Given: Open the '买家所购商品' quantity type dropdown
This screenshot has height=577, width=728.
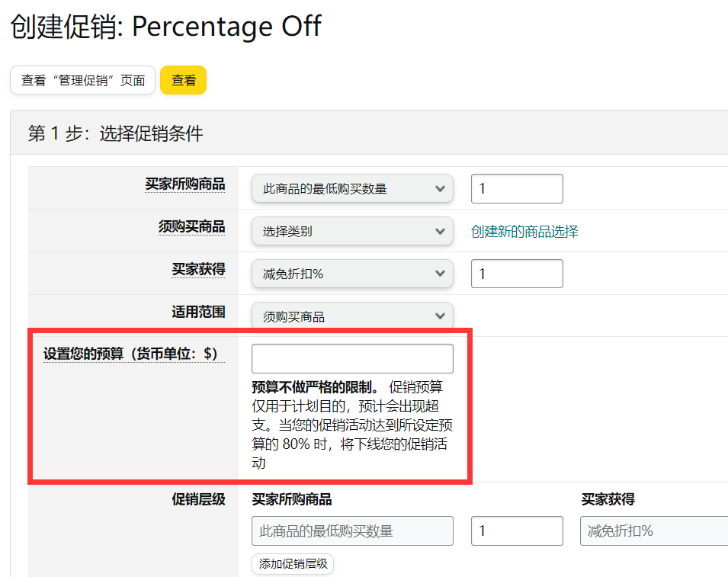Looking at the screenshot, I should click(x=352, y=188).
